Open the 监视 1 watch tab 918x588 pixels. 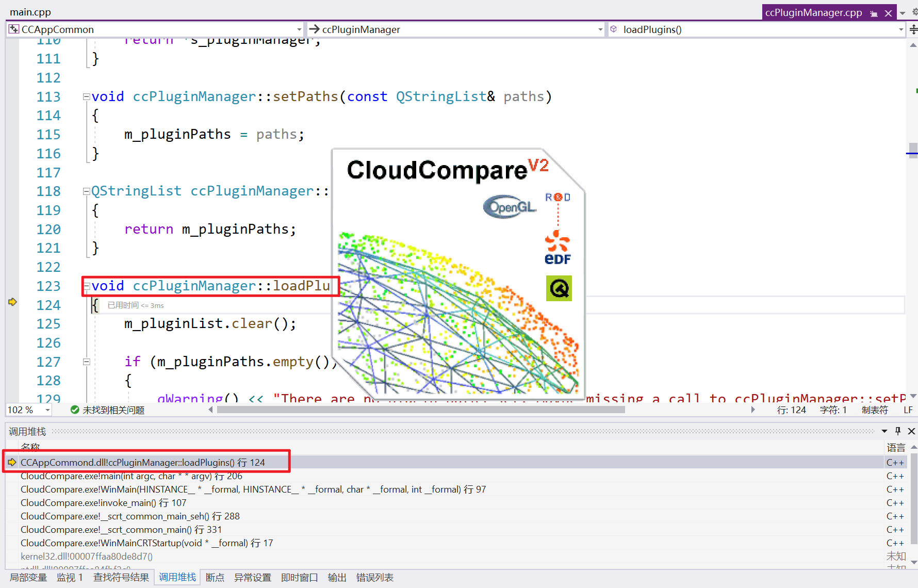point(70,578)
